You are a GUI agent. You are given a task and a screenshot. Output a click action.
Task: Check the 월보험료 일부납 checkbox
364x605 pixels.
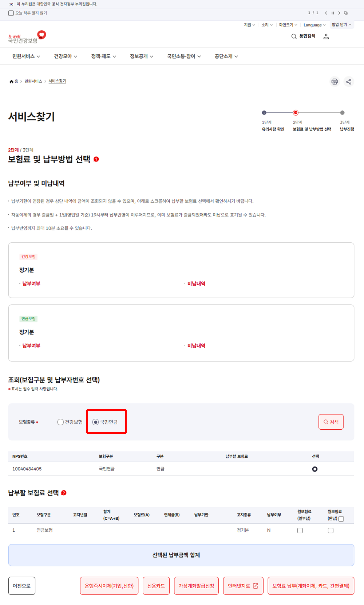pos(300,530)
